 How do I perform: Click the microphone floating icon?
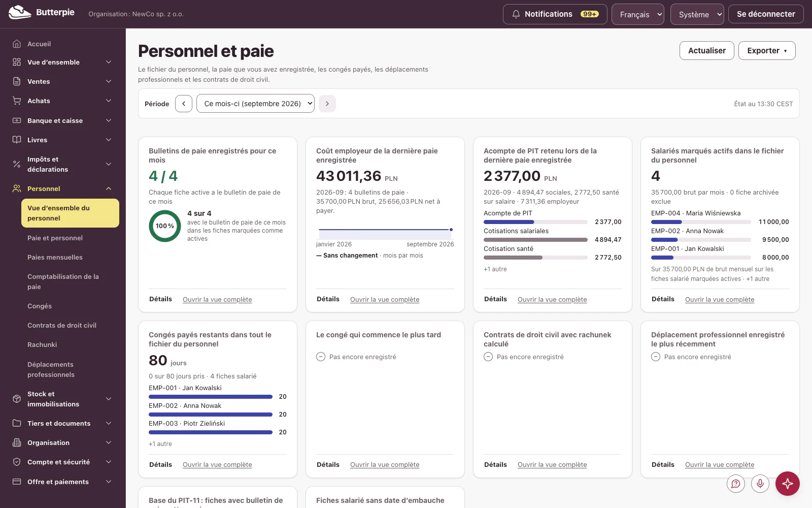(760, 484)
